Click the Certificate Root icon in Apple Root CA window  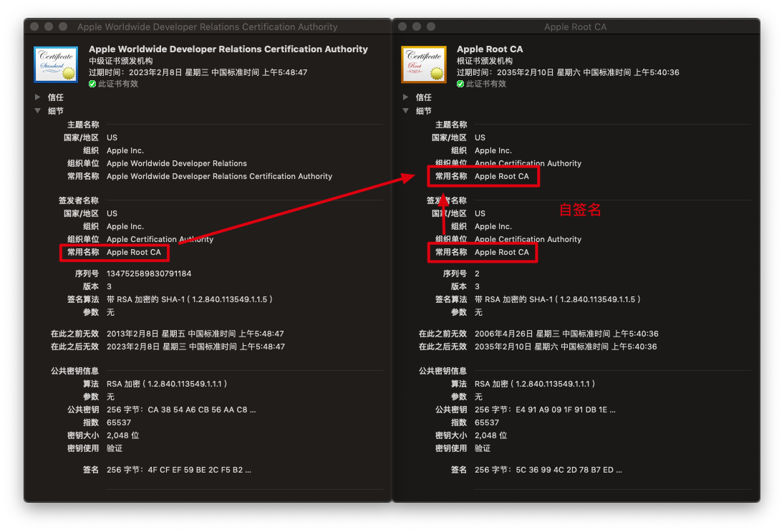coord(423,64)
